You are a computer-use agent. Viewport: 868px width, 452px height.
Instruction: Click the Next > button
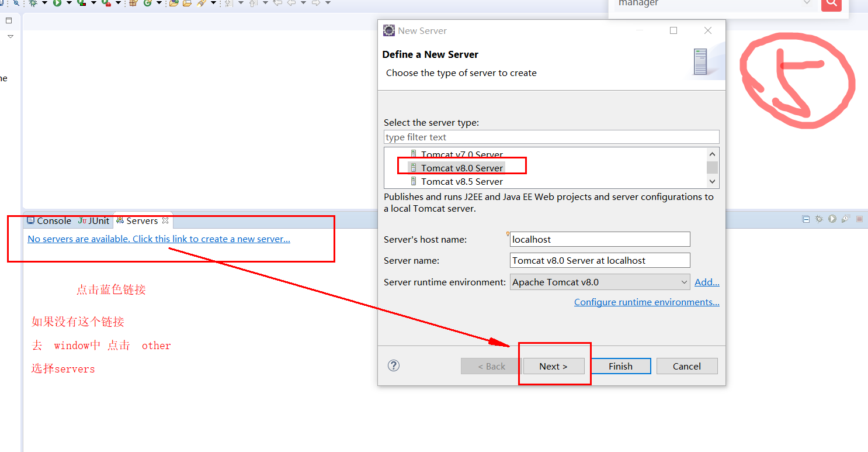(x=553, y=366)
